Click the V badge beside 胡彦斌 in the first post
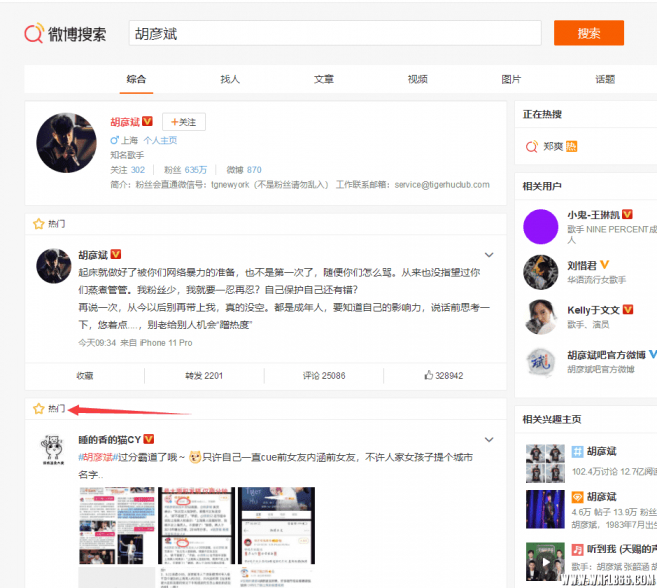The image size is (657, 588). click(x=116, y=254)
